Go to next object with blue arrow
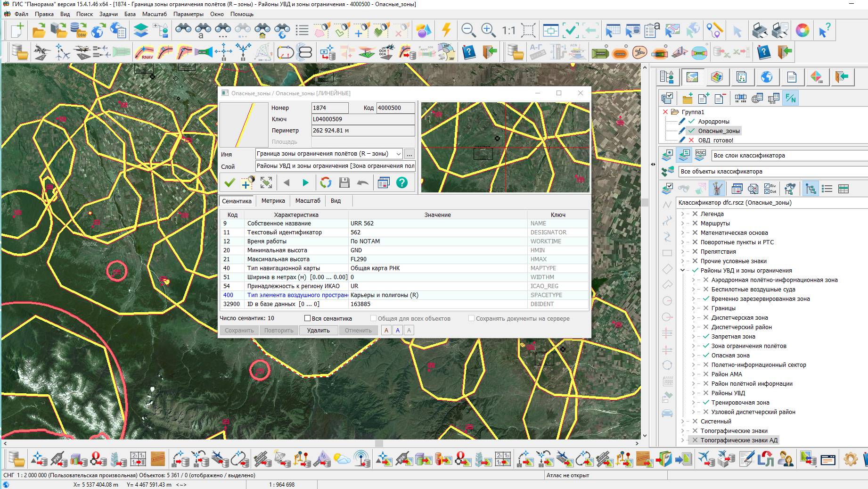Image resolution: width=868 pixels, height=489 pixels. (x=305, y=182)
